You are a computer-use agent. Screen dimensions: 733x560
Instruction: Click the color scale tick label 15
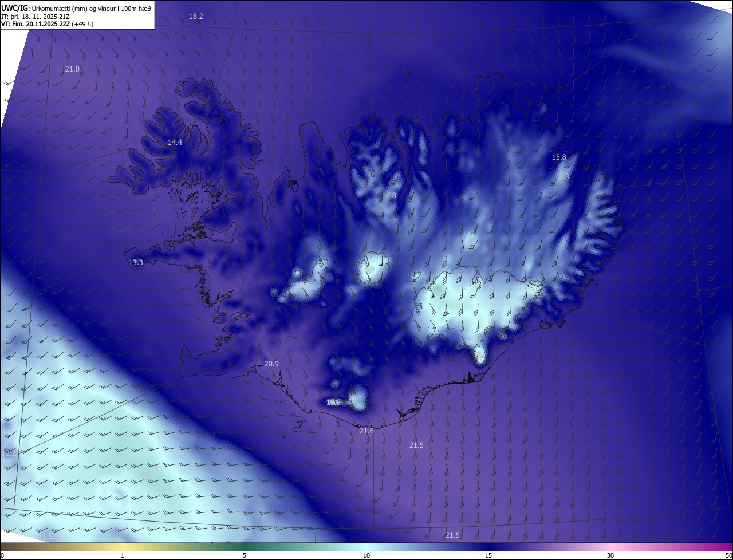pos(488,556)
